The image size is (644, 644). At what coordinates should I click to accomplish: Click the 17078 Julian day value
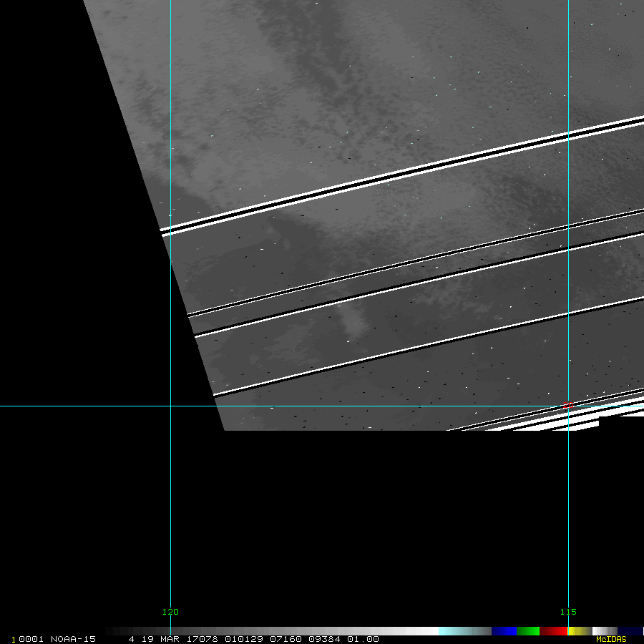click(x=203, y=639)
